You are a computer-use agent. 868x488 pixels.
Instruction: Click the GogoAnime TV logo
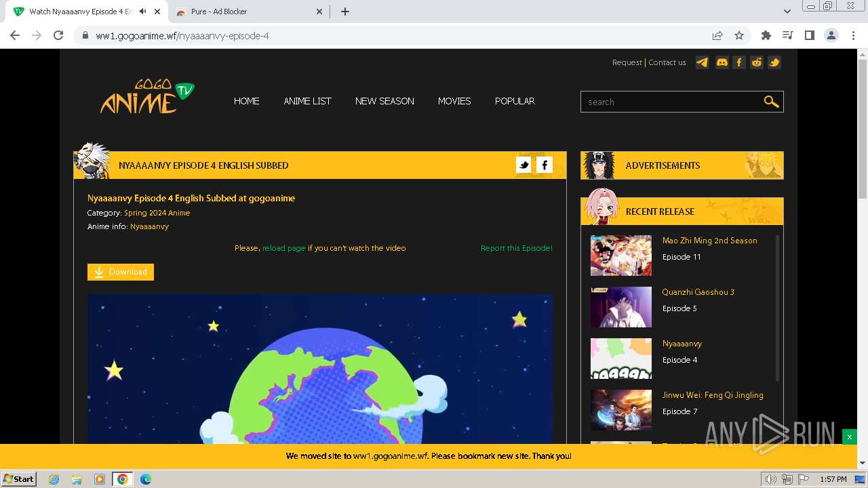coord(147,97)
